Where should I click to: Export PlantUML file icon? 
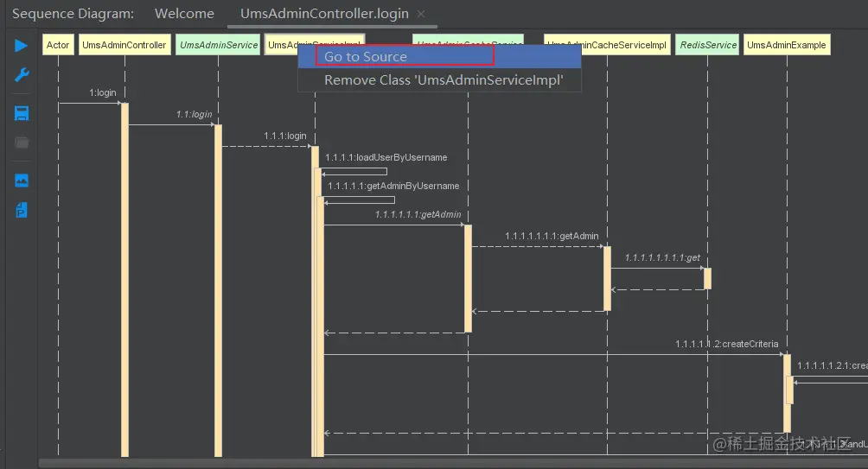point(22,210)
